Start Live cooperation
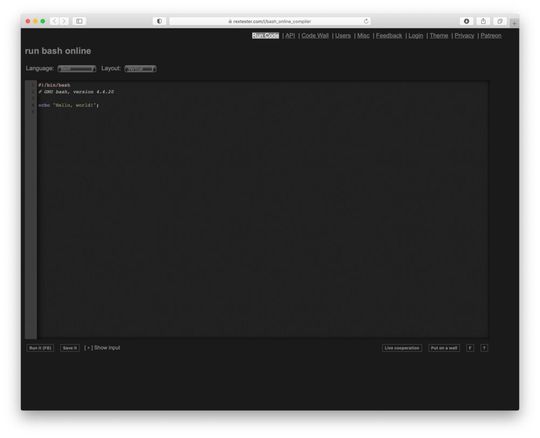Screen dimensions: 540x438 click(x=402, y=348)
